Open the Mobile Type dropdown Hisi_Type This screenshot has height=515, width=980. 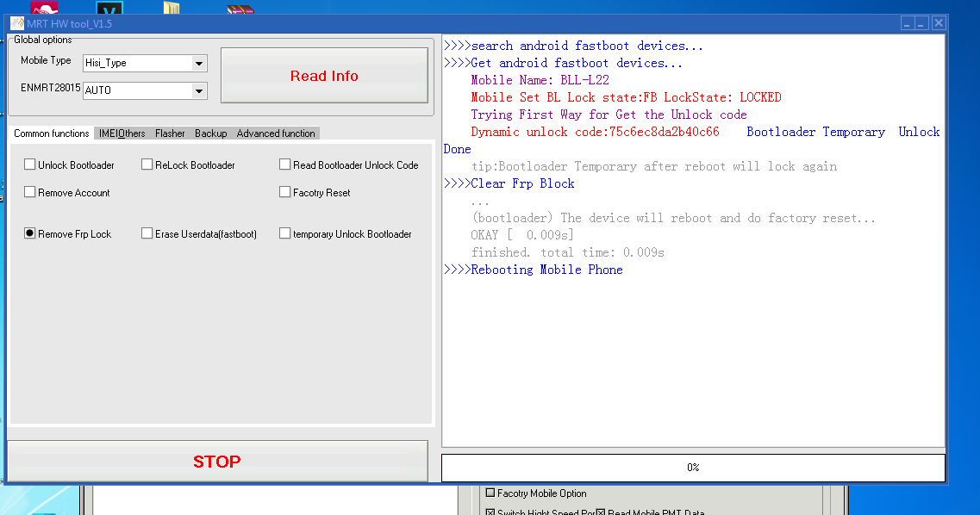[145, 63]
